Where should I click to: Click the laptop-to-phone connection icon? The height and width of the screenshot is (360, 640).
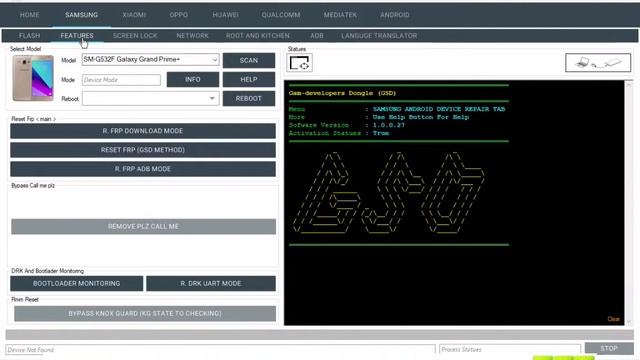pyautogui.click(x=598, y=63)
